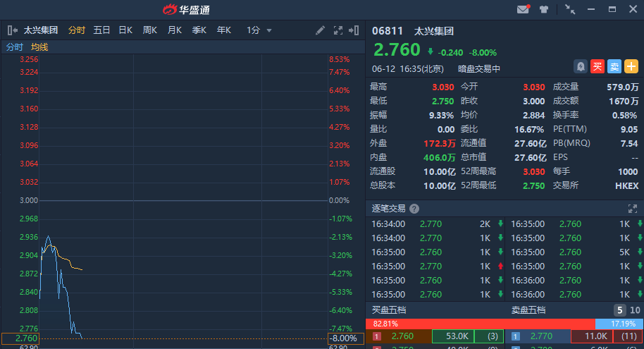Screen dimensions: 644x349
Task: Click the 太兴集团 name in chart toolbar
Action: tap(40, 30)
